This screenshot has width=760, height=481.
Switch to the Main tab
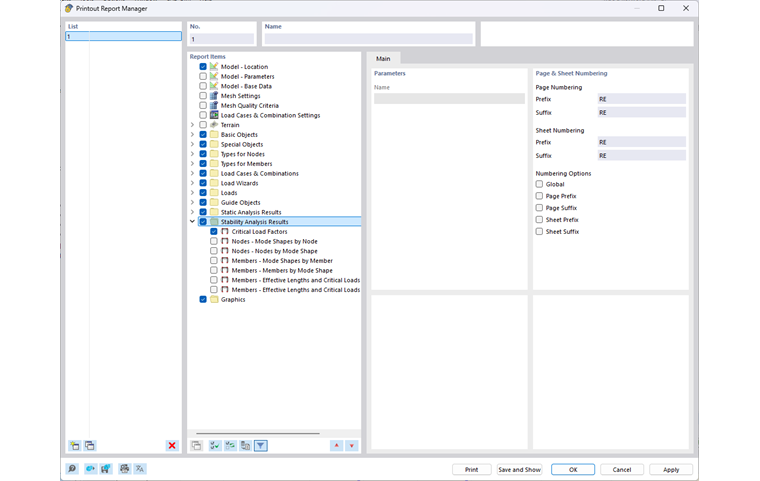click(383, 58)
